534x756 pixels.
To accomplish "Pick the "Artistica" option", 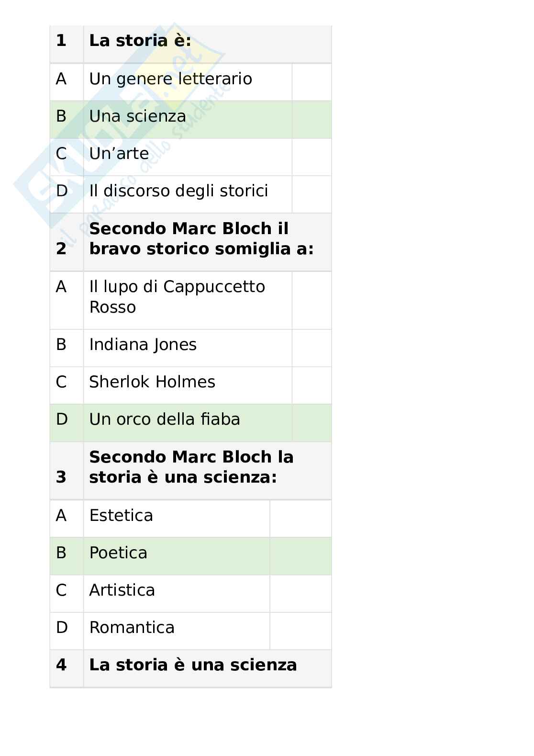I will pyautogui.click(x=122, y=590).
